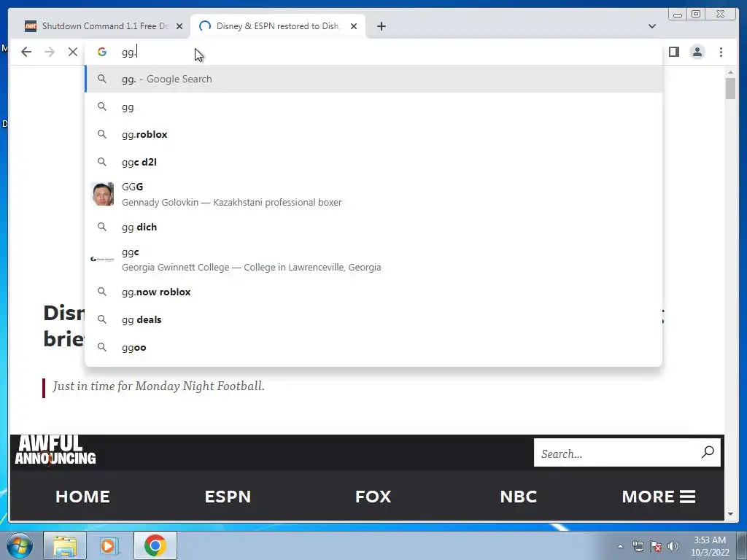
Task: Click the Action Center flag icon
Action: coord(656,546)
